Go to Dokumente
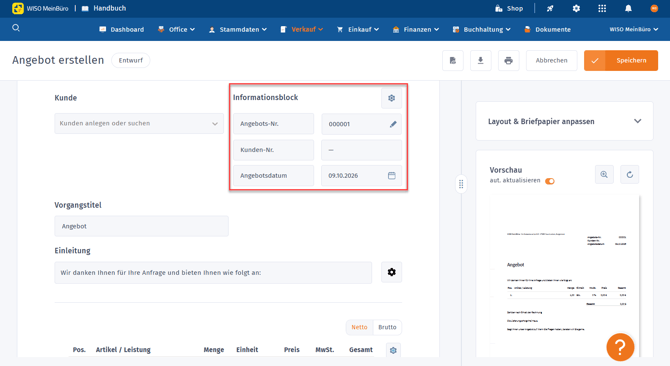 [547, 29]
